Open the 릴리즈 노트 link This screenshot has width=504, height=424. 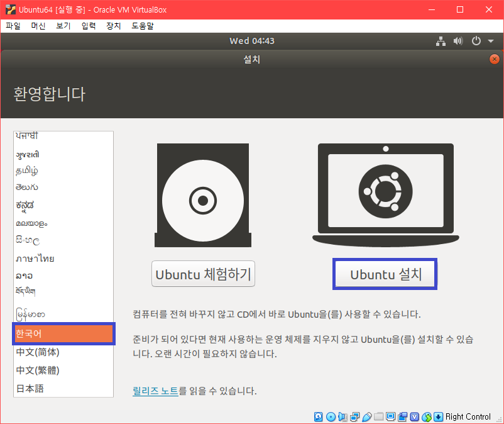tap(155, 391)
